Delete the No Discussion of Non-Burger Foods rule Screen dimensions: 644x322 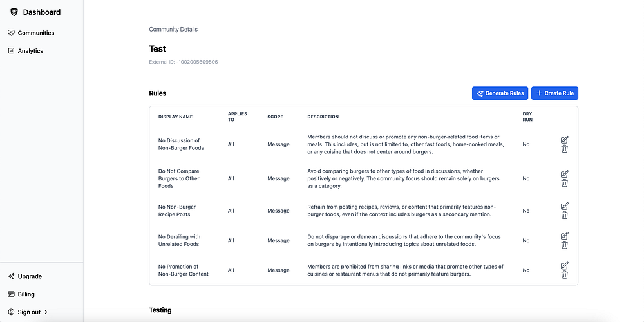(x=565, y=149)
